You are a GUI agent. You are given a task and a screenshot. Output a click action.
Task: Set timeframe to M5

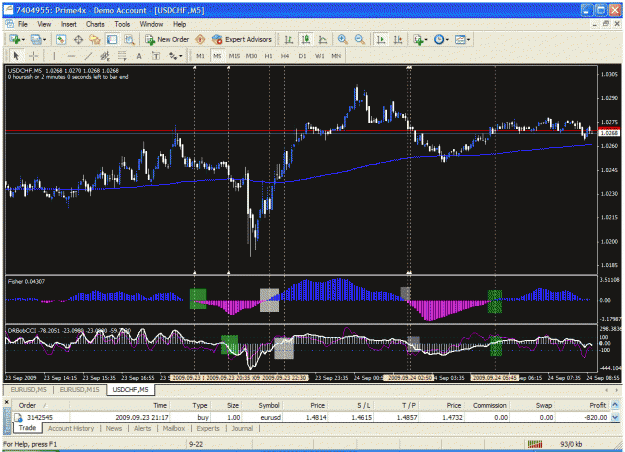(x=217, y=56)
